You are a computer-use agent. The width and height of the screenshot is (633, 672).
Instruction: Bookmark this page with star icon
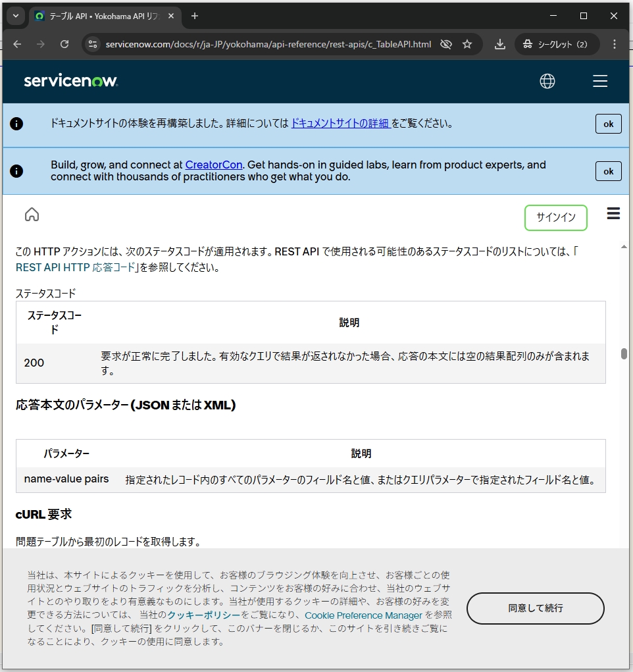pyautogui.click(x=467, y=44)
